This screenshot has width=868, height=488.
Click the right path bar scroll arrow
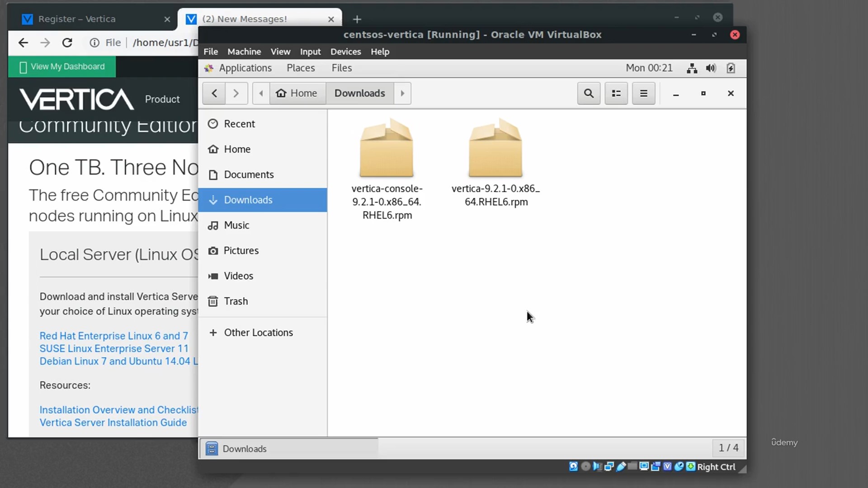pos(402,93)
